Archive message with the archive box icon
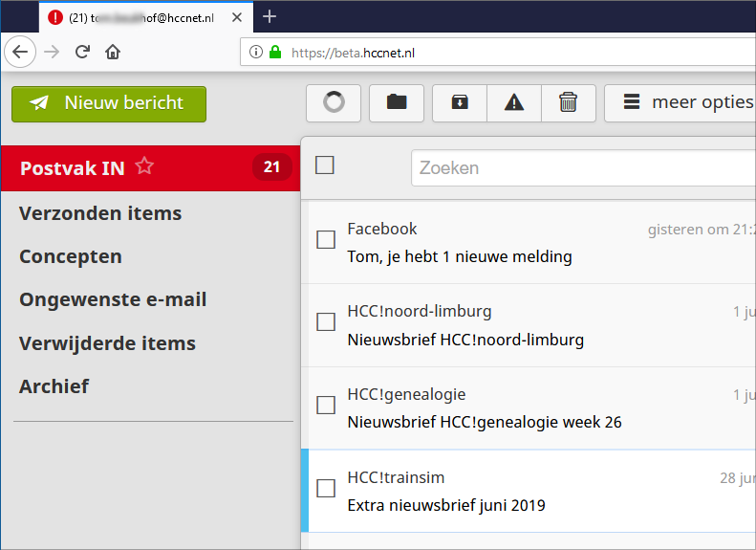The width and height of the screenshot is (756, 550). tap(460, 103)
